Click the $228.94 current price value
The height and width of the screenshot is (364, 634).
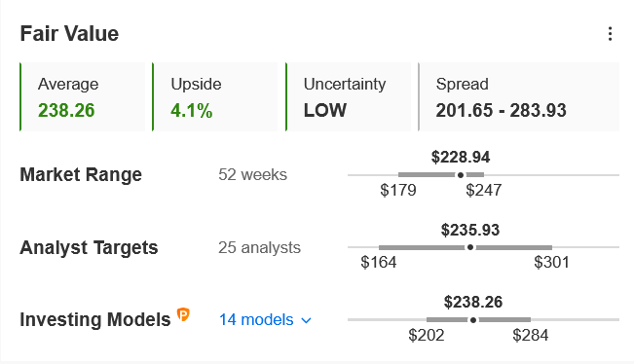click(461, 157)
